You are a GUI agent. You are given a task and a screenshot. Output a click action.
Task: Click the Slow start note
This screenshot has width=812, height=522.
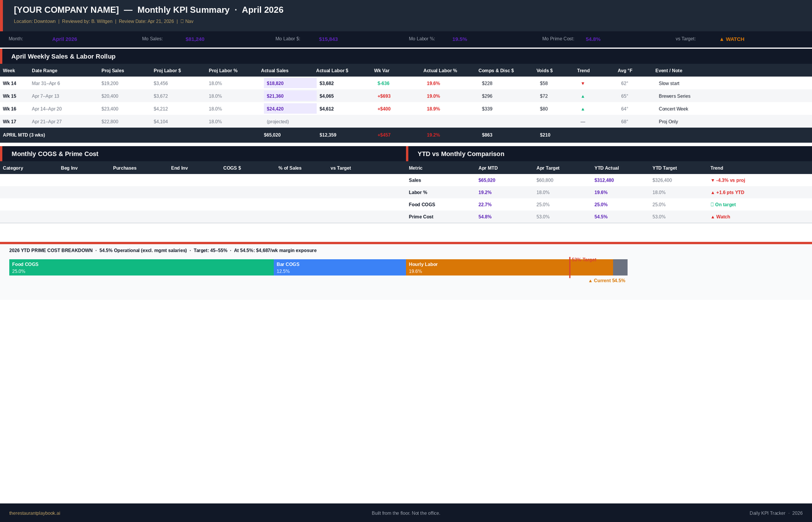point(669,84)
